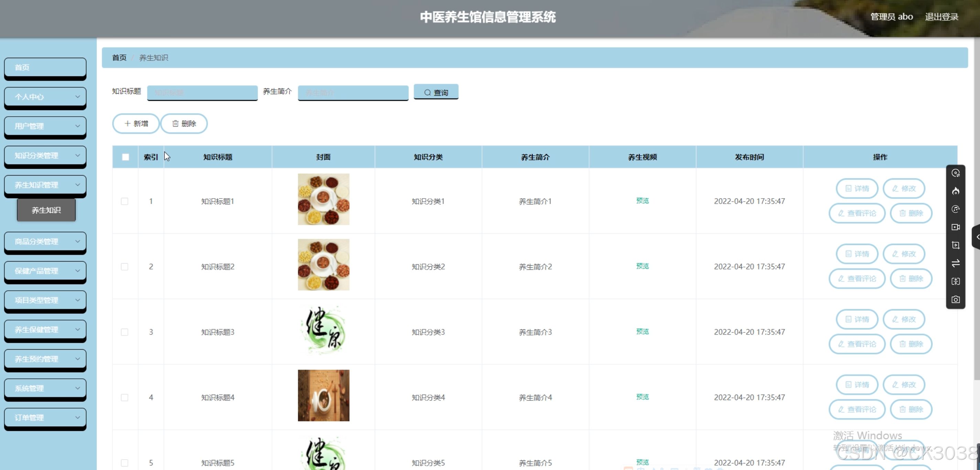Expand the 商品分类管理 sidebar menu
Screen dimensions: 980x470
pyautogui.click(x=45, y=242)
